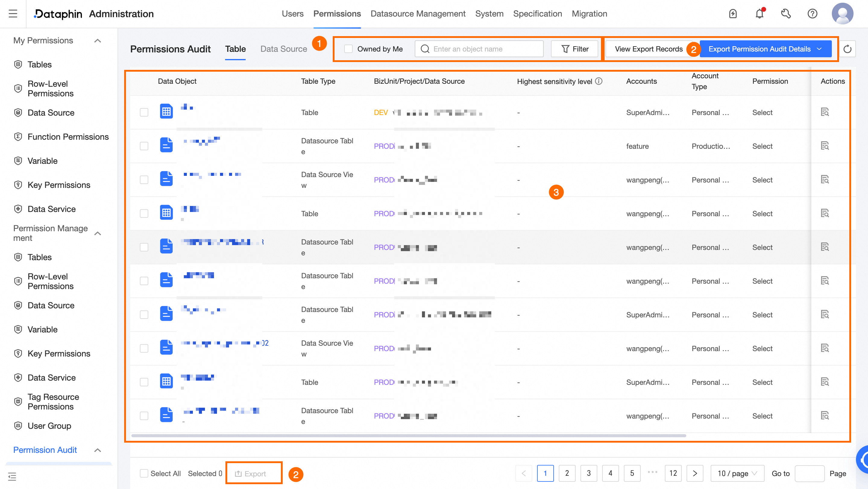The image size is (868, 489).
Task: Select the checkbox of the DEV table row
Action: 144,112
